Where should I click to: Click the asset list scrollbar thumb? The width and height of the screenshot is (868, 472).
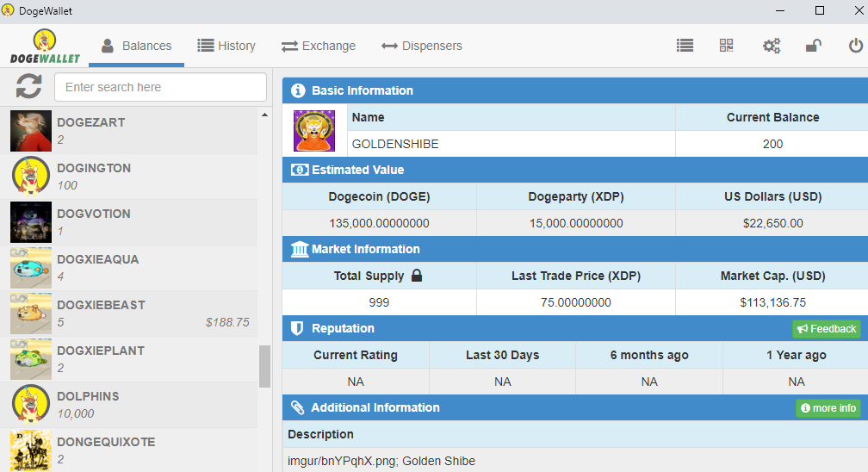(264, 366)
